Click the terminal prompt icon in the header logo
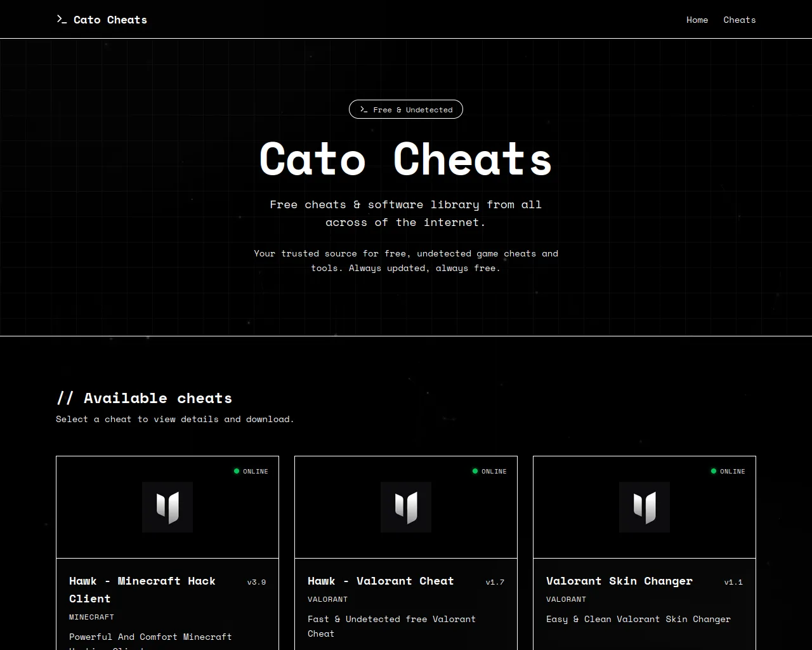 pyautogui.click(x=62, y=20)
